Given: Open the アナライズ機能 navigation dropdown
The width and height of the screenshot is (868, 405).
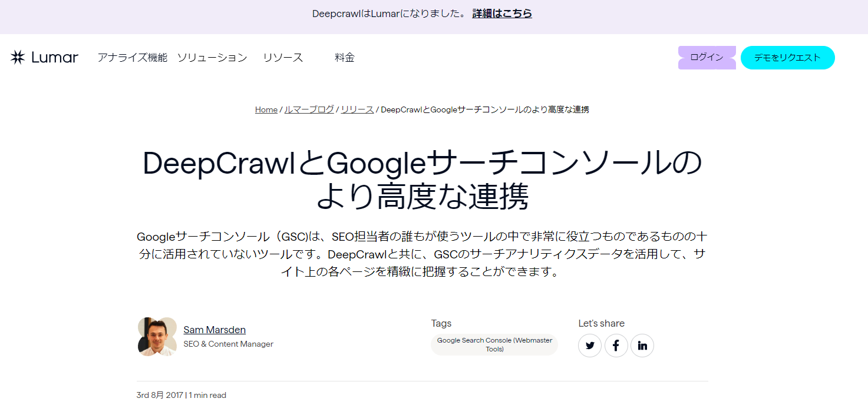Looking at the screenshot, I should 133,57.
